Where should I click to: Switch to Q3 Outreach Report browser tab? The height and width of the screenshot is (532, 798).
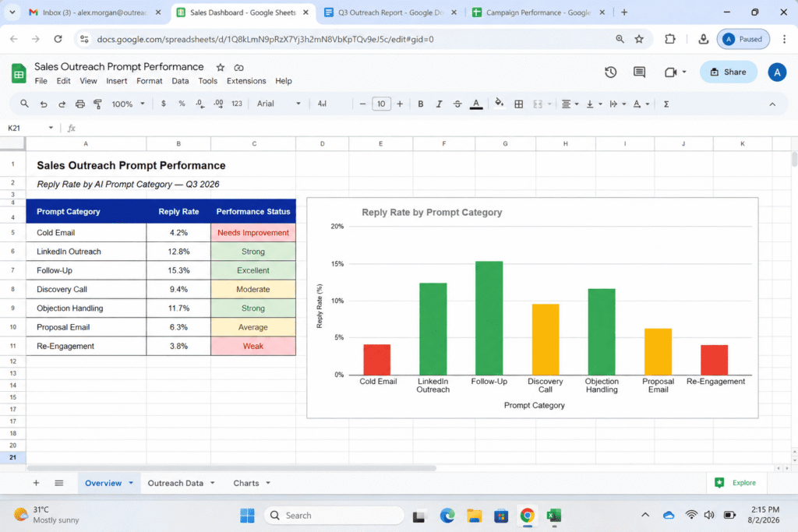[x=390, y=12]
